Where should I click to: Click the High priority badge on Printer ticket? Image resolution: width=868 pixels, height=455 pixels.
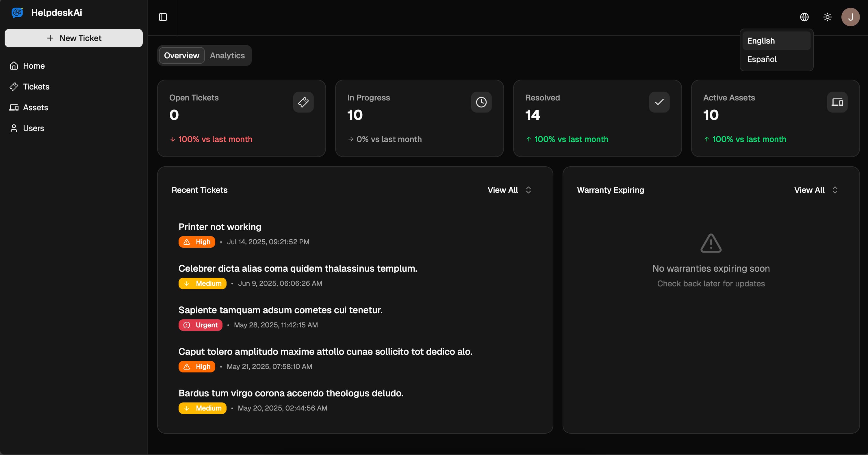(196, 242)
